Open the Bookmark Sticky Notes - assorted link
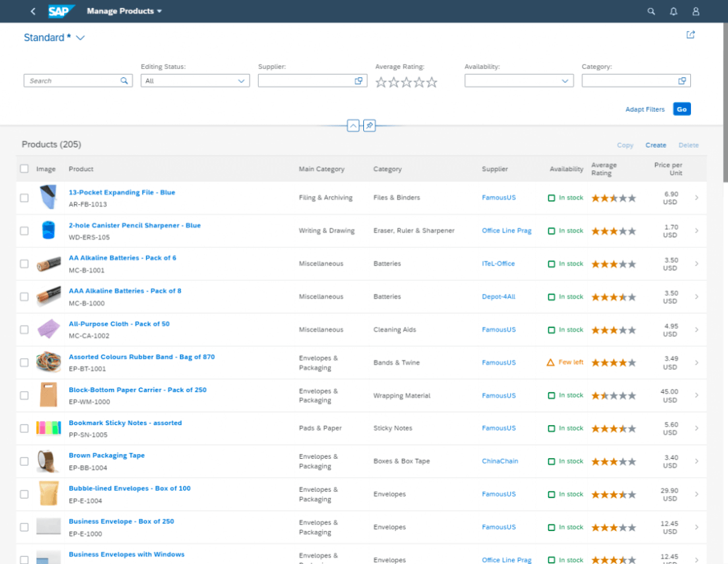 pos(125,423)
